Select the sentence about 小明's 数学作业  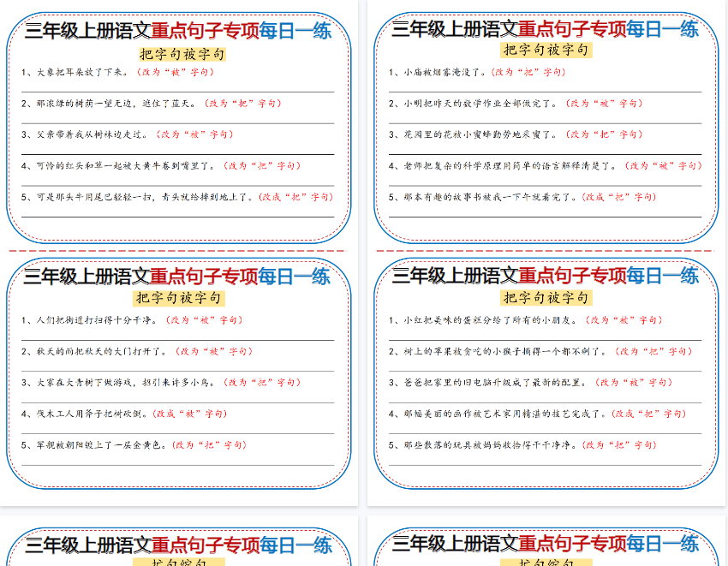pyautogui.click(x=481, y=103)
